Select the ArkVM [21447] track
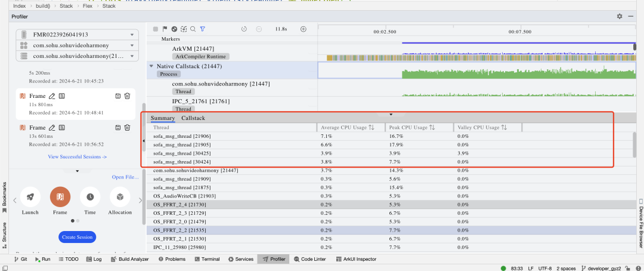This screenshot has width=644, height=271. coord(233,52)
